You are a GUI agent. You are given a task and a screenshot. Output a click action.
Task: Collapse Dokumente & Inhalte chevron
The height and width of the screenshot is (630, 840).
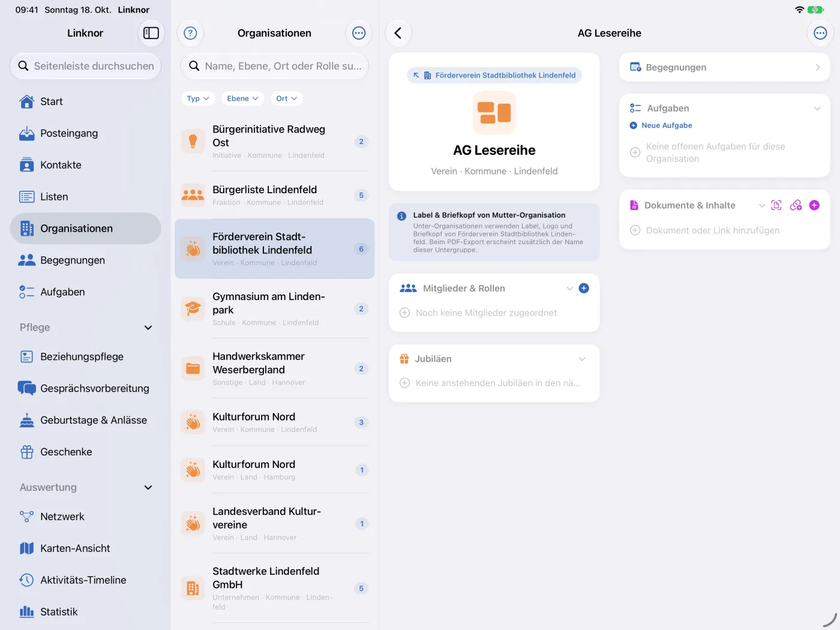pos(761,205)
